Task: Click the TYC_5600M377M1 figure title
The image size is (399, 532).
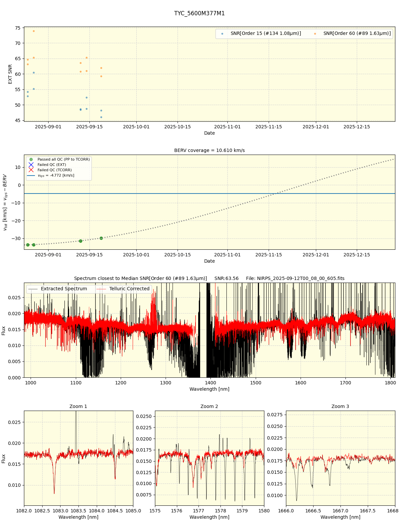Action: click(199, 14)
